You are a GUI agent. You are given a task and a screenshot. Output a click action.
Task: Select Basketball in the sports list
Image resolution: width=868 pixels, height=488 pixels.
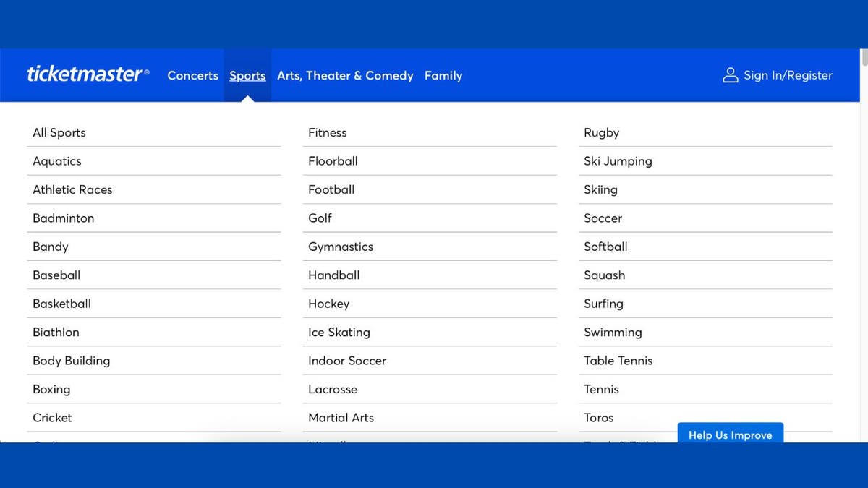(61, 304)
